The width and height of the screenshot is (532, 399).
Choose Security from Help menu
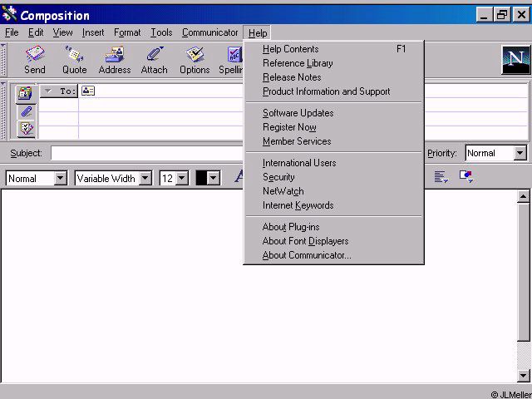[334, 177]
